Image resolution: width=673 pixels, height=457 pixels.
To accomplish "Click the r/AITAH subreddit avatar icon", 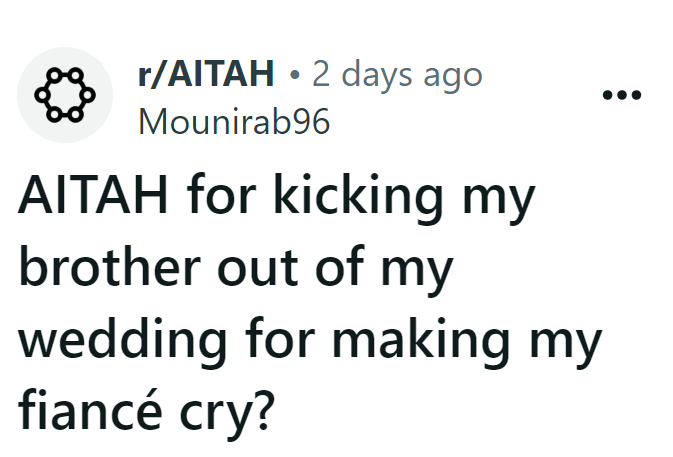I will pyautogui.click(x=65, y=94).
